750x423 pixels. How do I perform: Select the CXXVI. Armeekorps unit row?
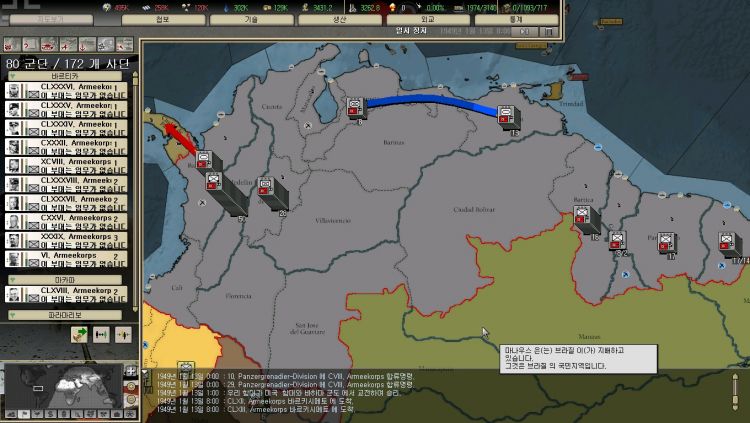(x=66, y=222)
